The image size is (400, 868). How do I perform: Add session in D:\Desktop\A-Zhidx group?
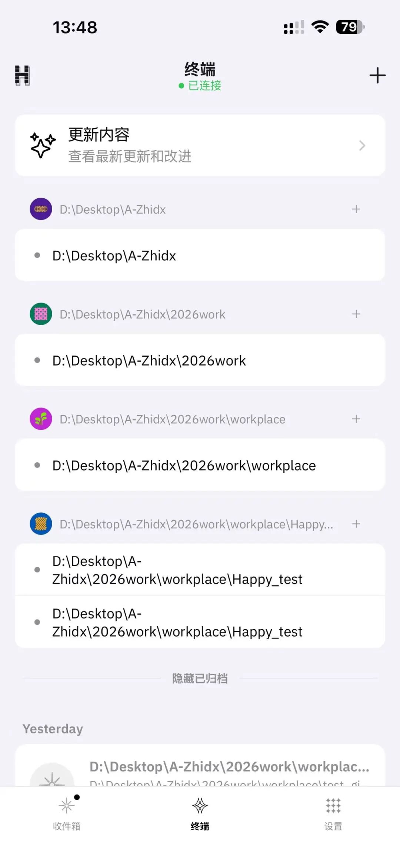tap(356, 209)
